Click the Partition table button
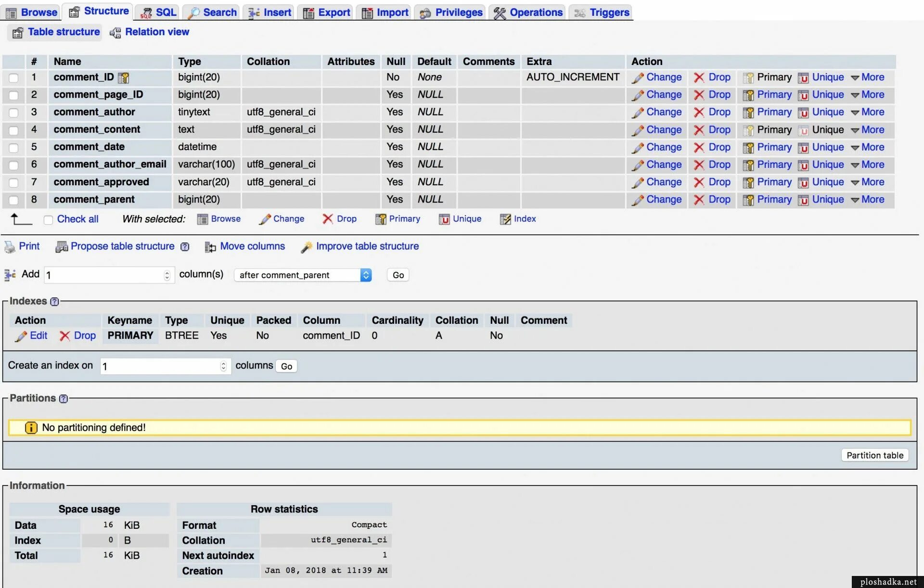The width and height of the screenshot is (924, 588). tap(874, 455)
